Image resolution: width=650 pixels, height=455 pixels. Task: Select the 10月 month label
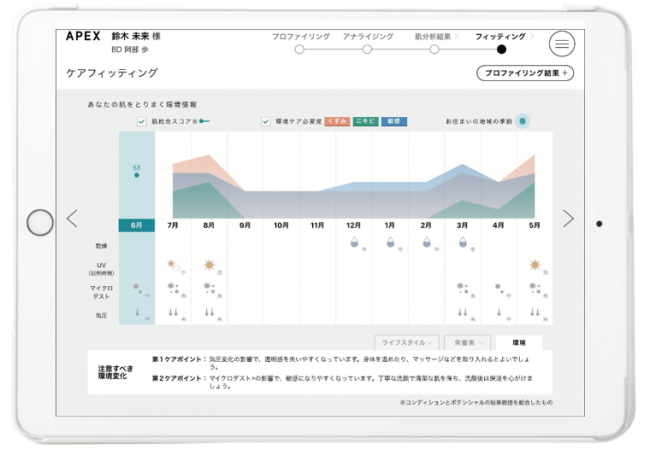(281, 225)
